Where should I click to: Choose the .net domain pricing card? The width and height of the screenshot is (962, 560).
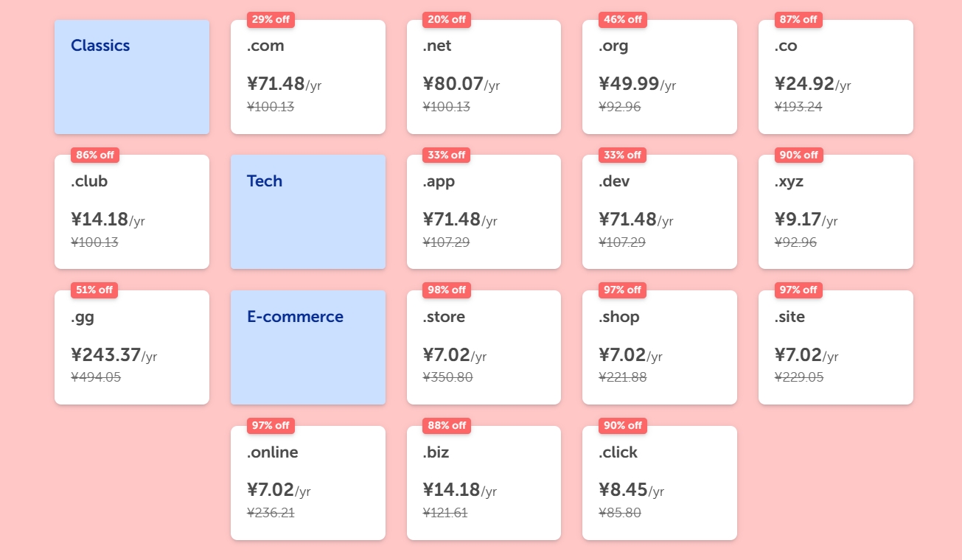point(484,77)
